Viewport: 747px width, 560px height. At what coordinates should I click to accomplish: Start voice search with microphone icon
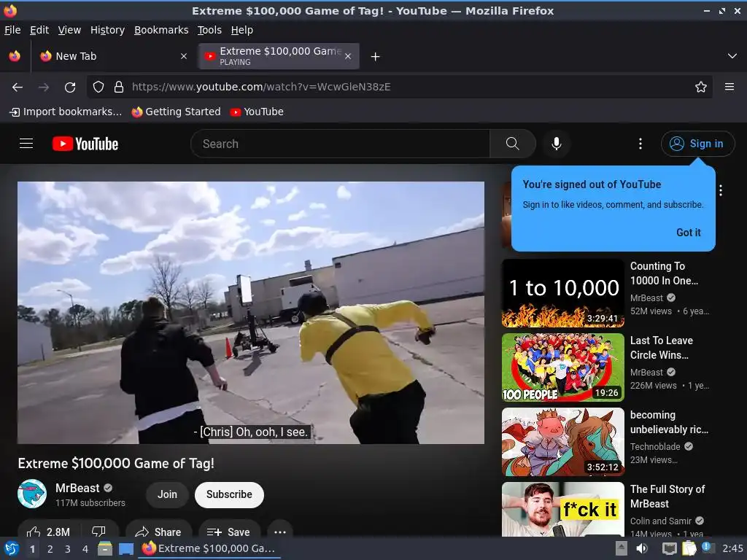point(556,144)
